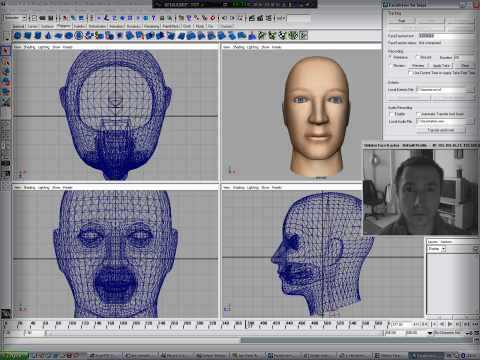Image resolution: width=480 pixels, height=360 pixels.
Task: Select the first radio button under Recording
Action: click(390, 57)
